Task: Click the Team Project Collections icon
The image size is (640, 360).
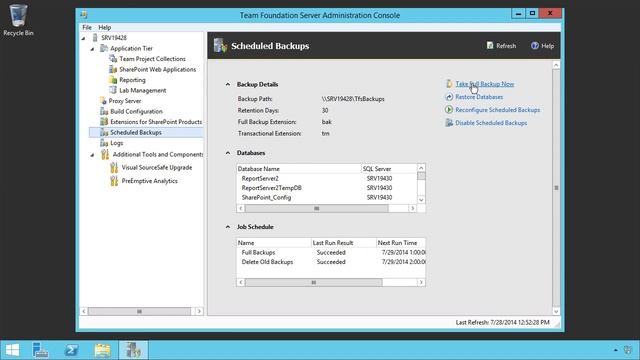Action: (113, 59)
